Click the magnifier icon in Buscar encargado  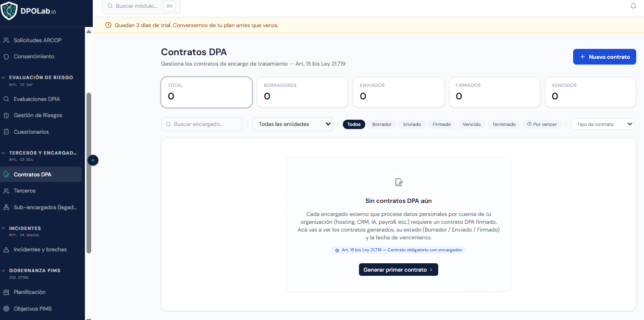click(x=168, y=124)
